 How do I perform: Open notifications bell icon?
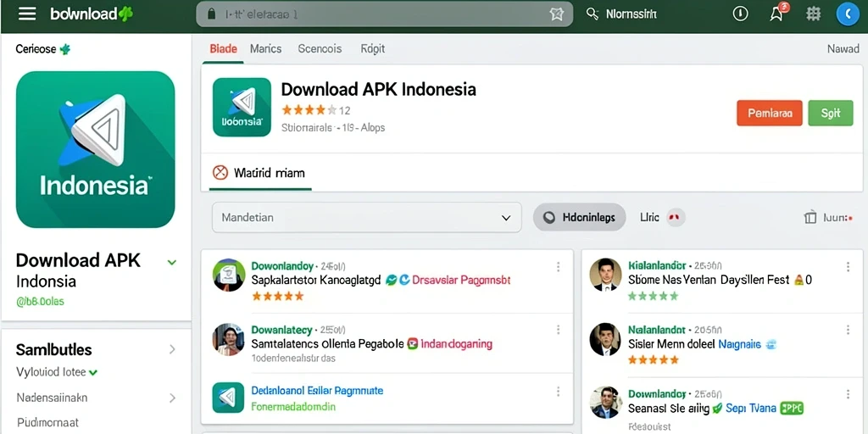point(776,14)
